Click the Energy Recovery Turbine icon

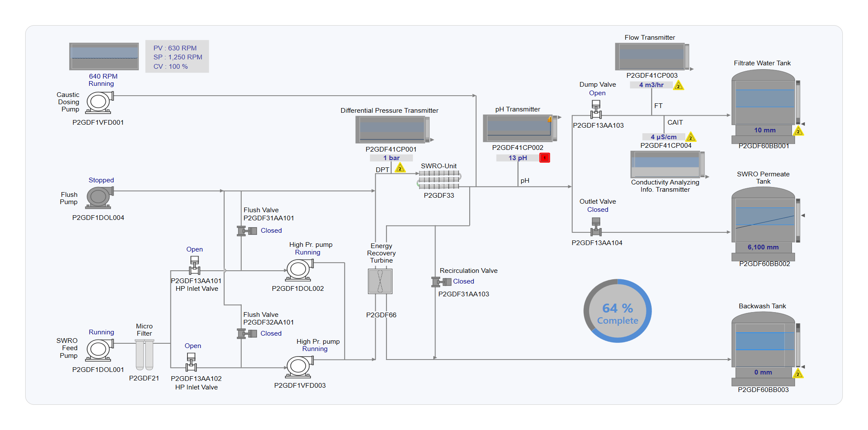(x=380, y=281)
